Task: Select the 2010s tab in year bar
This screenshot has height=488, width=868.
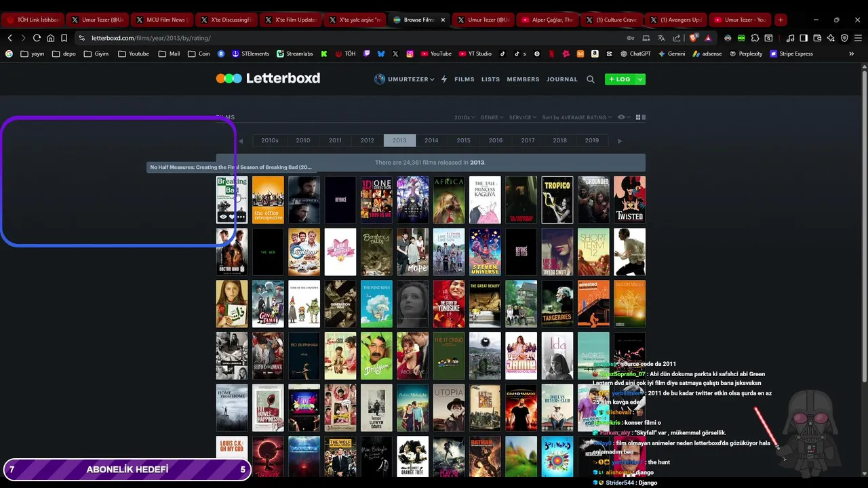Action: tap(270, 140)
